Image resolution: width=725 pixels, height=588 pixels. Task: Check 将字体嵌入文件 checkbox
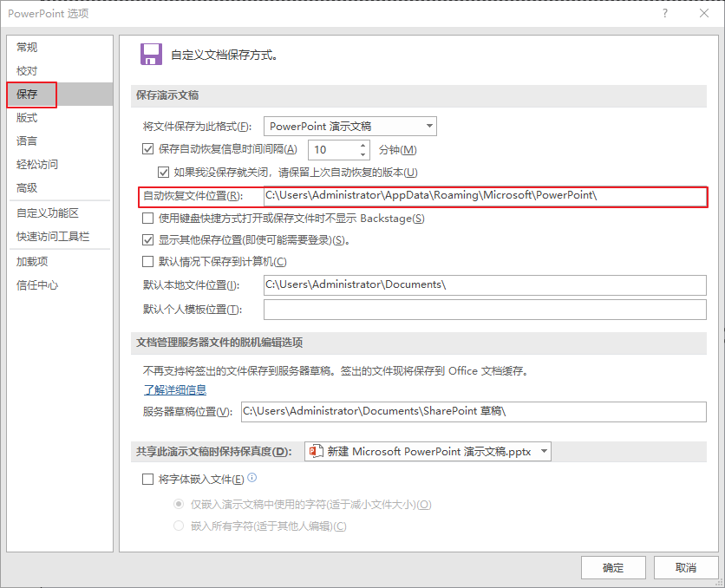tap(148, 479)
